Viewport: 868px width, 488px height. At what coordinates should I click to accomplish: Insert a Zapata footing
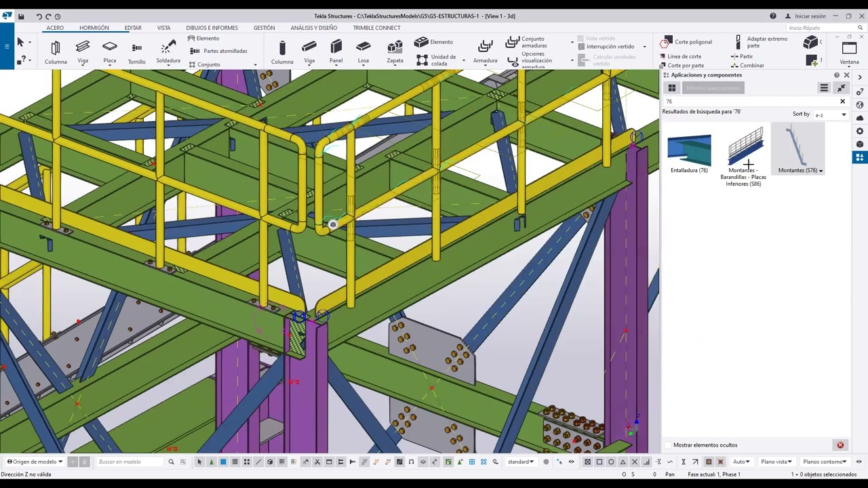395,52
